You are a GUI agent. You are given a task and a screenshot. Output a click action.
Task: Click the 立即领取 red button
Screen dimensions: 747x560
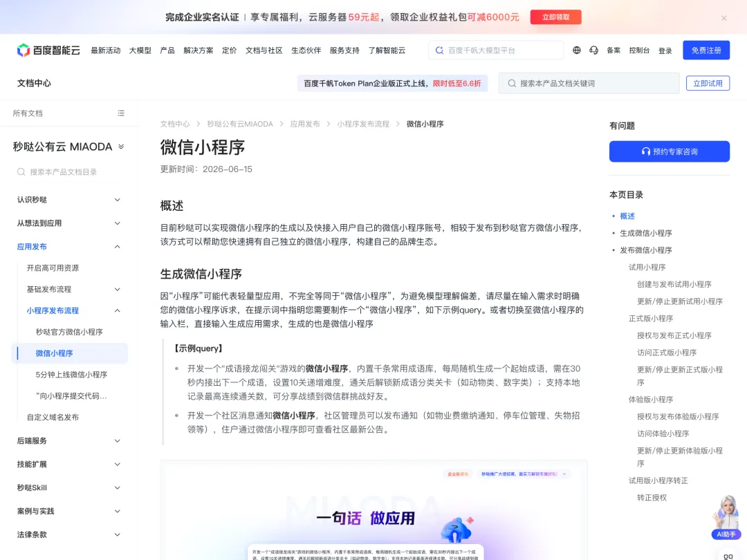[x=555, y=17]
